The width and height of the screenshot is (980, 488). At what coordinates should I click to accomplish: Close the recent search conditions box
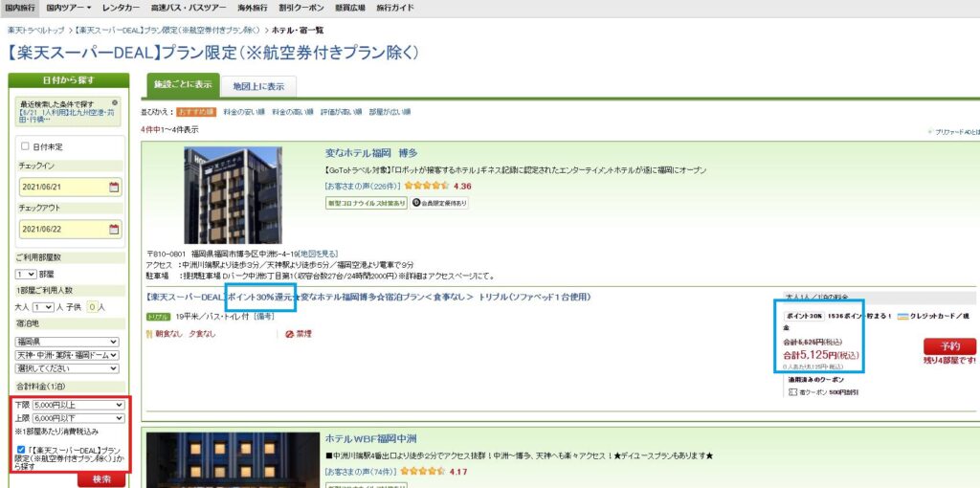coord(115,102)
